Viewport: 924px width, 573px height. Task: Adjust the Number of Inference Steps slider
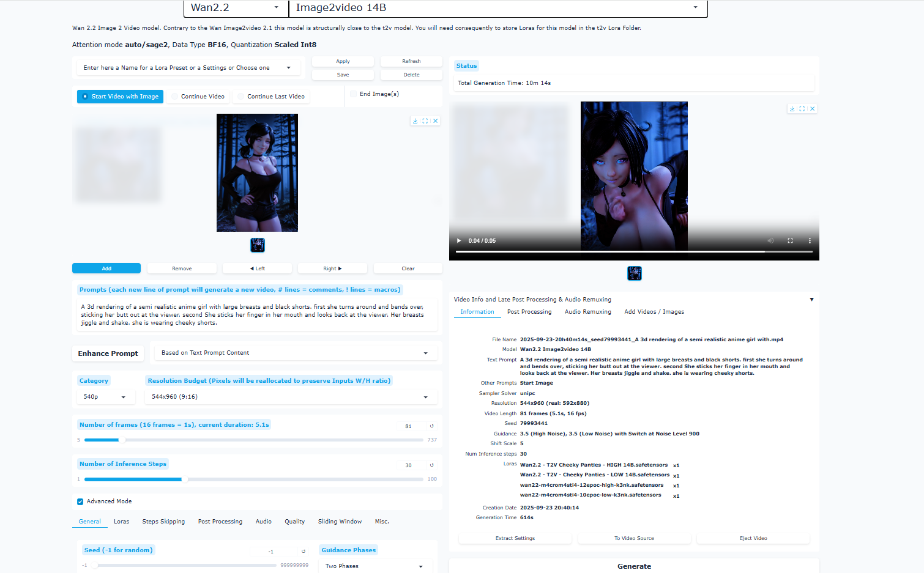click(253, 479)
